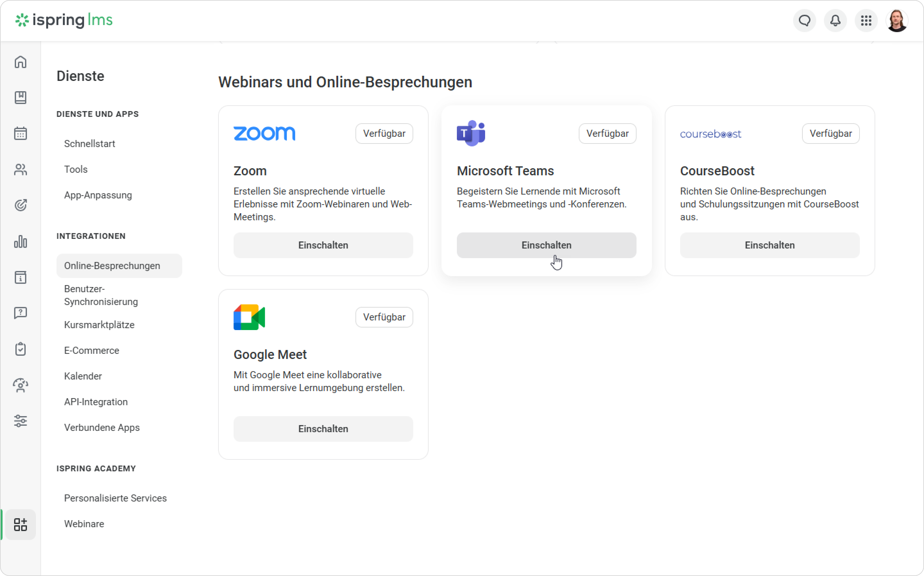The height and width of the screenshot is (576, 924).
Task: Open Kalender integration menu item
Action: [x=83, y=376]
